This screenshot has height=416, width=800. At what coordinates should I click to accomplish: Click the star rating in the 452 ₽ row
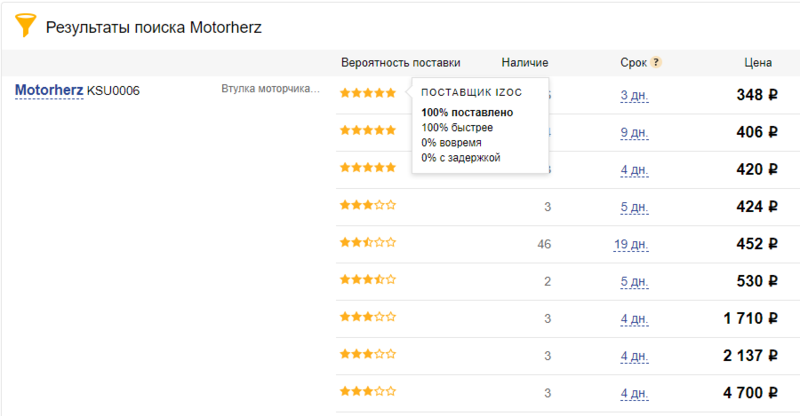pos(368,242)
